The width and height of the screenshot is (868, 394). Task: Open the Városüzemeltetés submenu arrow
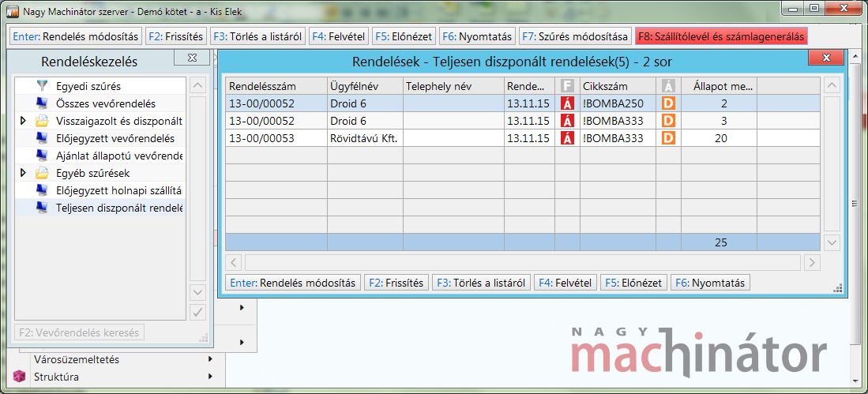coord(210,359)
